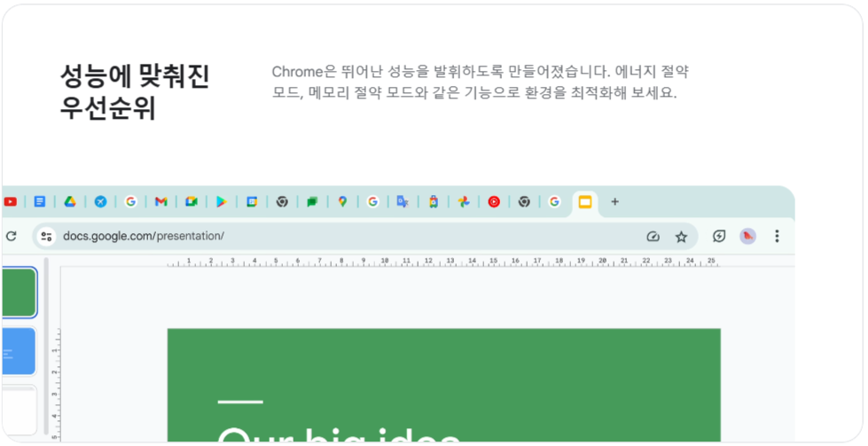This screenshot has height=446, width=868.
Task: Open the Google Calendar tab
Action: coord(252,202)
